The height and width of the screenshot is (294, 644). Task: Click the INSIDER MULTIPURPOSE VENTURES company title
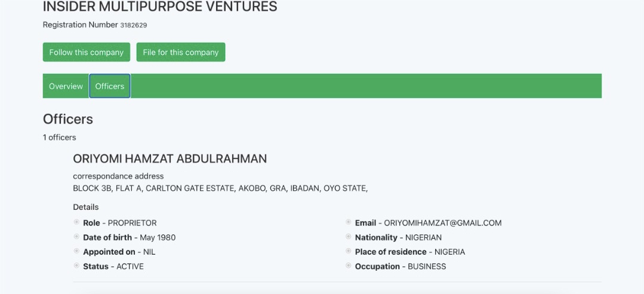tap(160, 7)
